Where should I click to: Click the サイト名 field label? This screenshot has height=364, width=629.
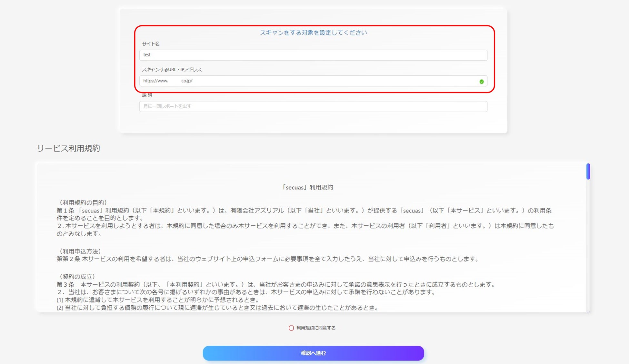click(151, 44)
